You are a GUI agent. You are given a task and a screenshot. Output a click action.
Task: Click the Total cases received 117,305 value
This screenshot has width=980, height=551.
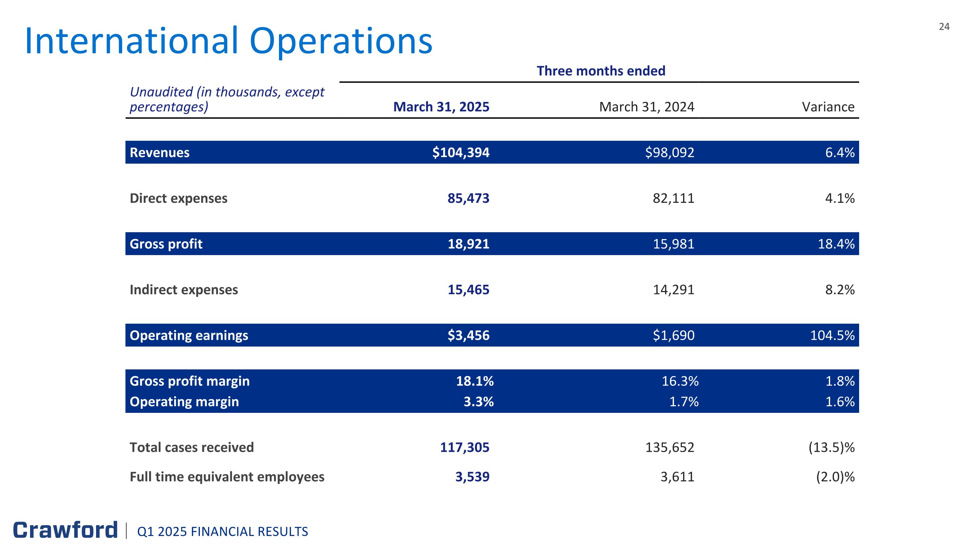(x=465, y=447)
